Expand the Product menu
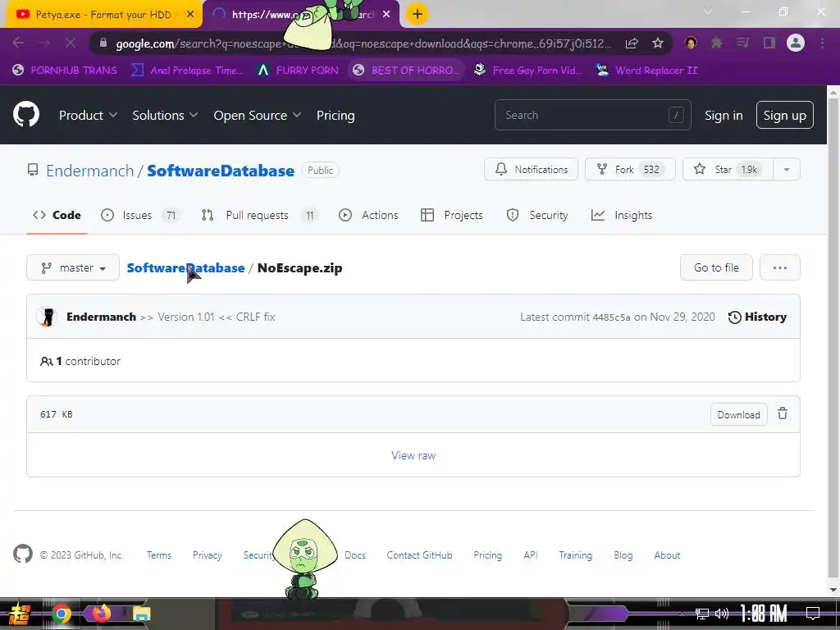This screenshot has height=630, width=840. pos(88,115)
